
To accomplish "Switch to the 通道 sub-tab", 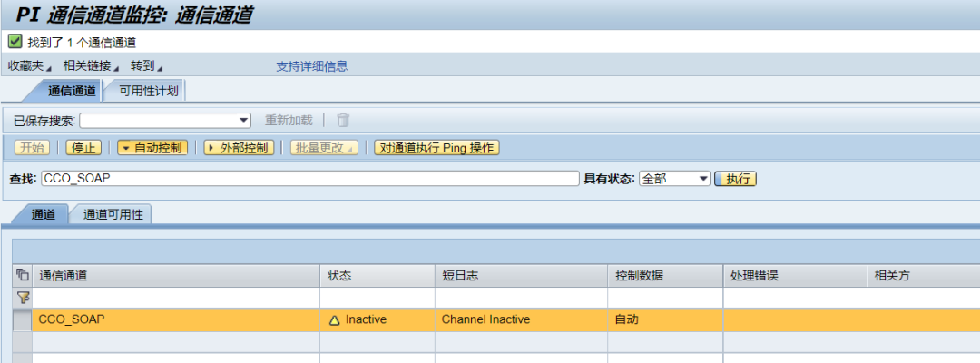I will [x=44, y=214].
